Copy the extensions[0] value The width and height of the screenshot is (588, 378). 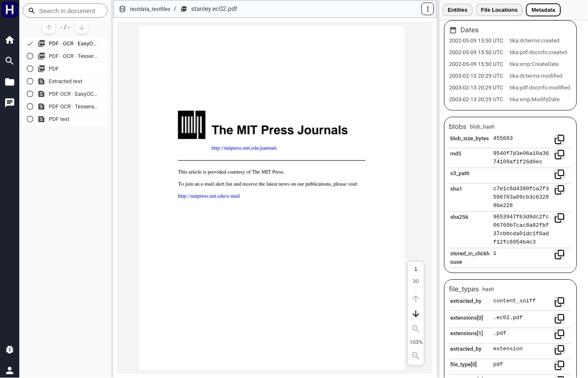click(559, 319)
